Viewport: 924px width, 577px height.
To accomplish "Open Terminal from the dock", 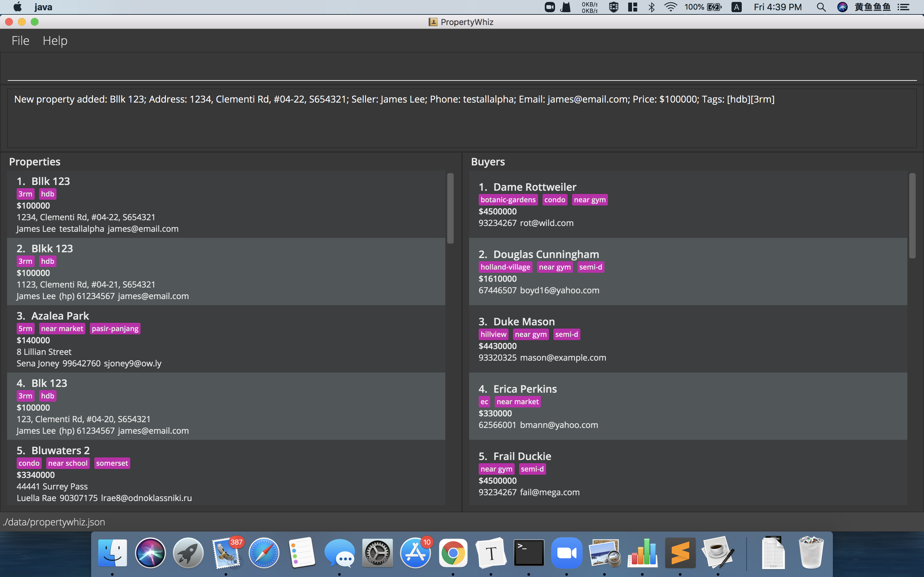I will (529, 553).
